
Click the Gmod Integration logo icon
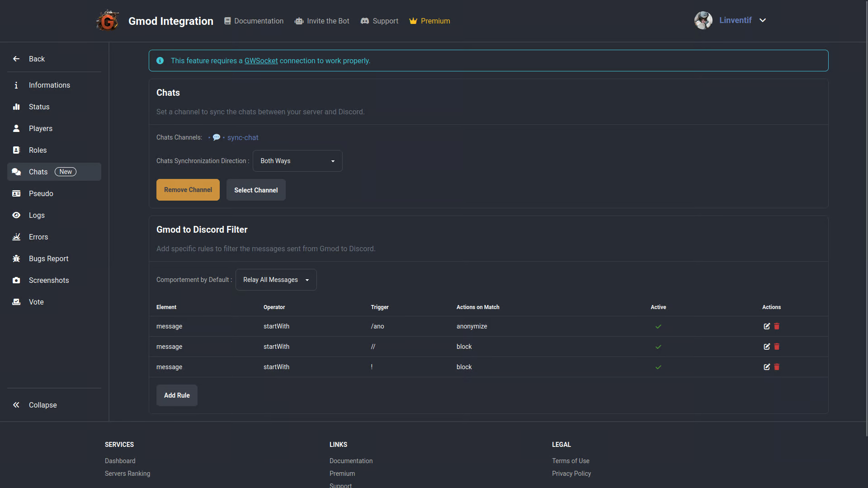pos(108,21)
